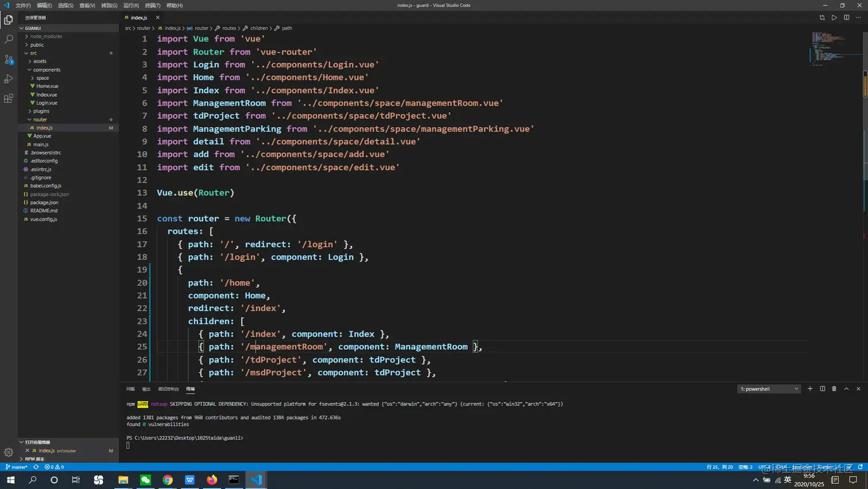Screen dimensions: 868x489
Task: Click the master branch in status bar
Action: click(17, 467)
